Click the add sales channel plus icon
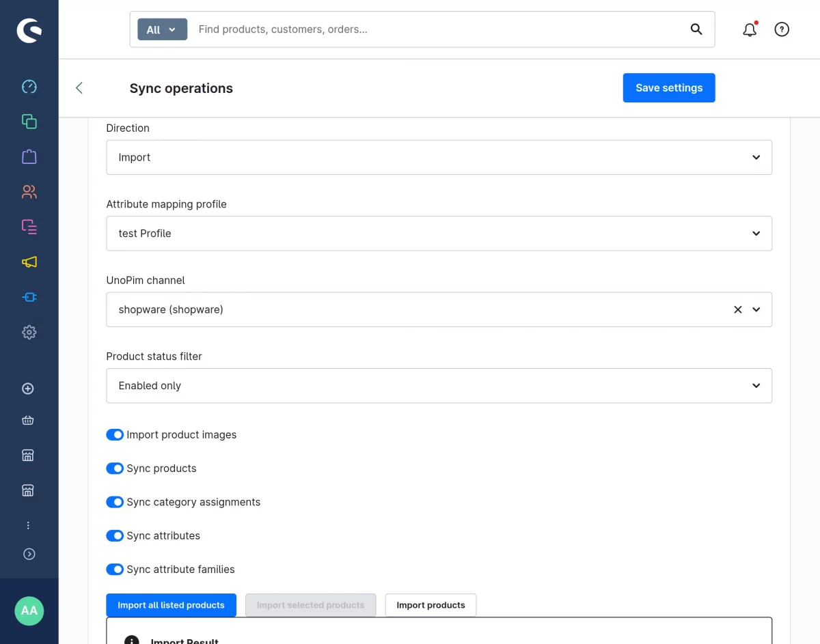This screenshot has height=644, width=820. 28,389
